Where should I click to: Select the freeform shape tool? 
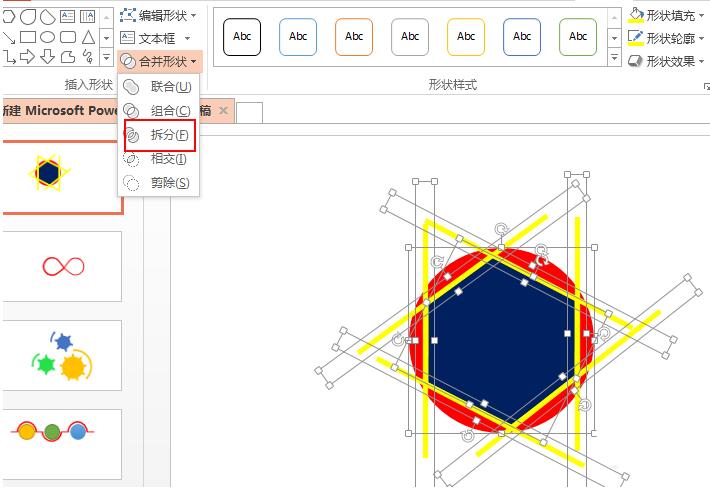[68, 57]
